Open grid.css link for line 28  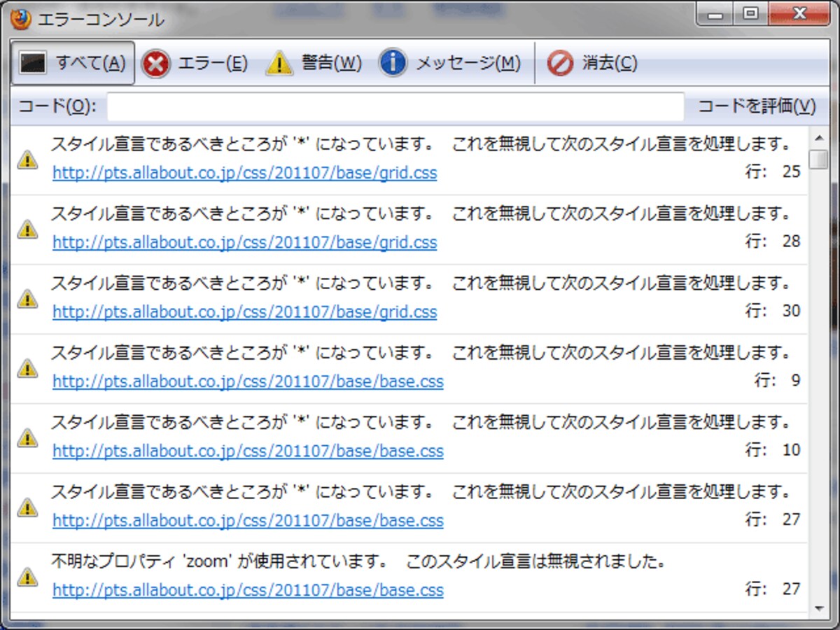[245, 242]
